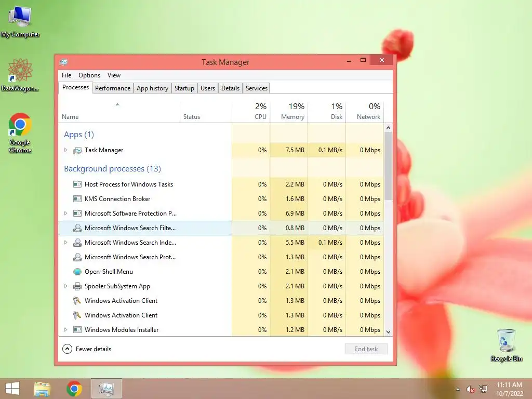
Task: Click the process list scrollbar thumb
Action: 389,166
